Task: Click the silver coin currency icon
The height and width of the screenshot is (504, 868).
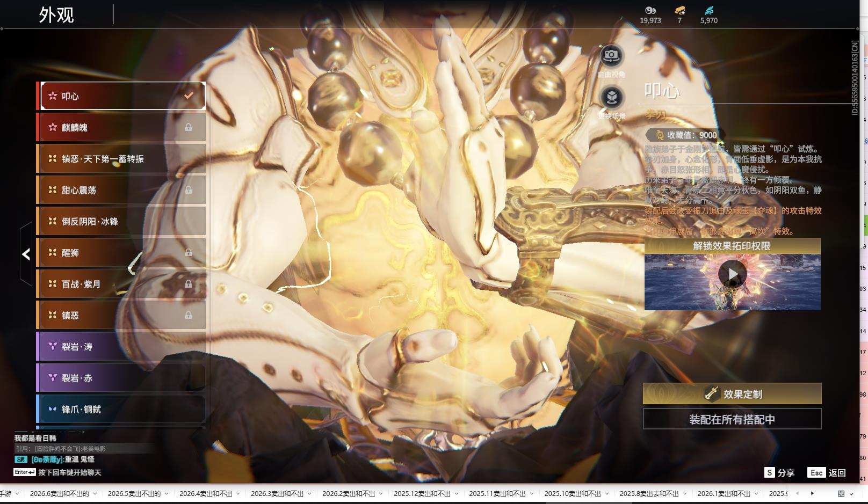Action: pyautogui.click(x=650, y=10)
